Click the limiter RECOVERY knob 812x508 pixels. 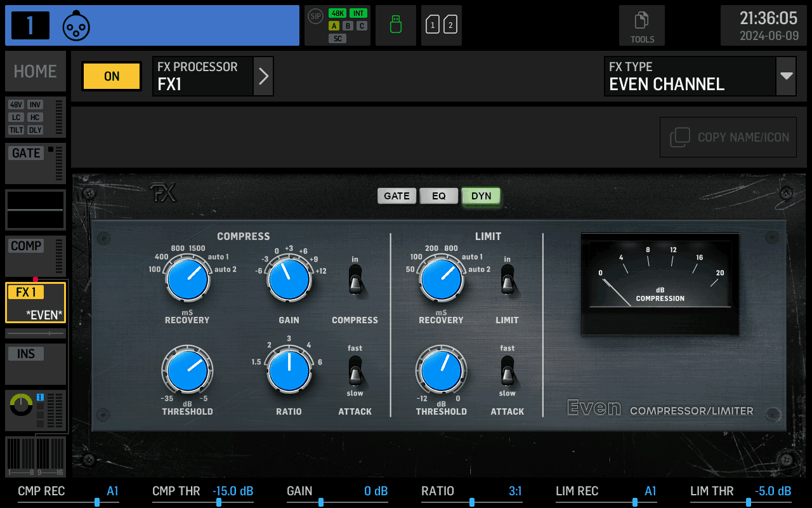click(442, 279)
